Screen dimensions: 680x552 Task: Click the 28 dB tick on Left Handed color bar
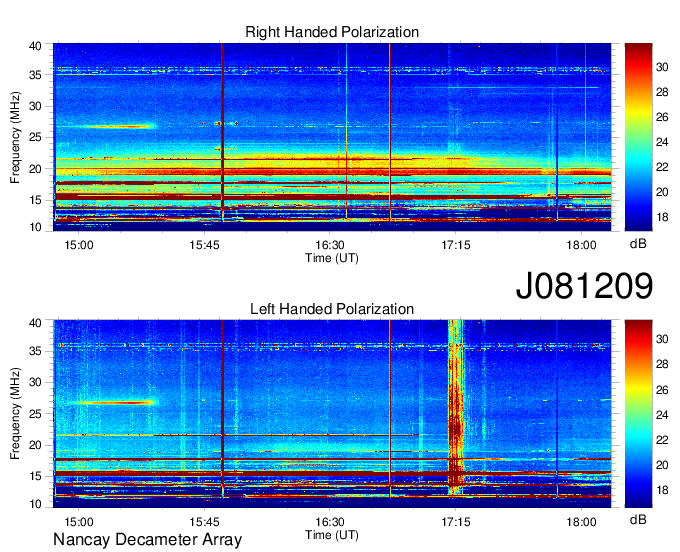coord(662,364)
